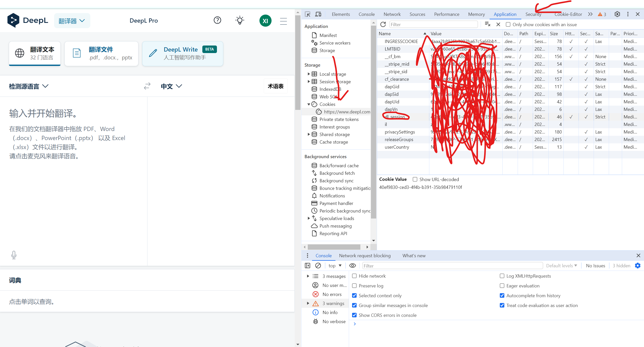The width and height of the screenshot is (644, 347).
Task: Click the 'No Issues' link in console toolbar
Action: coord(595,266)
